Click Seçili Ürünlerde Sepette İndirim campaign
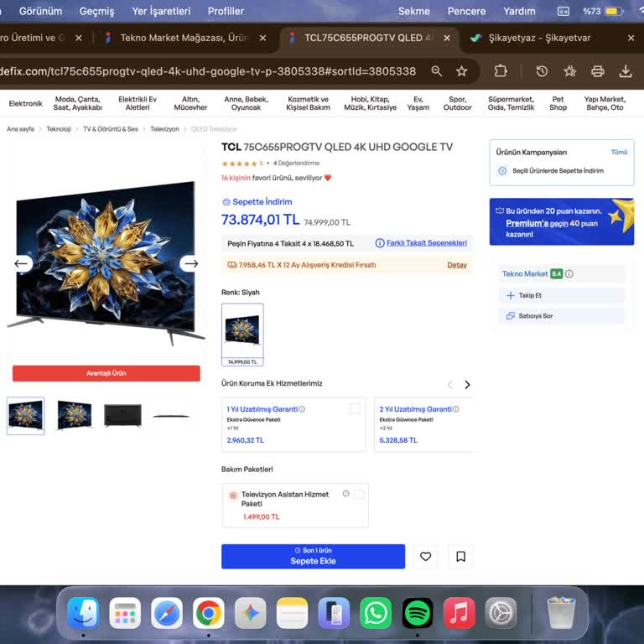644x644 pixels. pyautogui.click(x=558, y=171)
